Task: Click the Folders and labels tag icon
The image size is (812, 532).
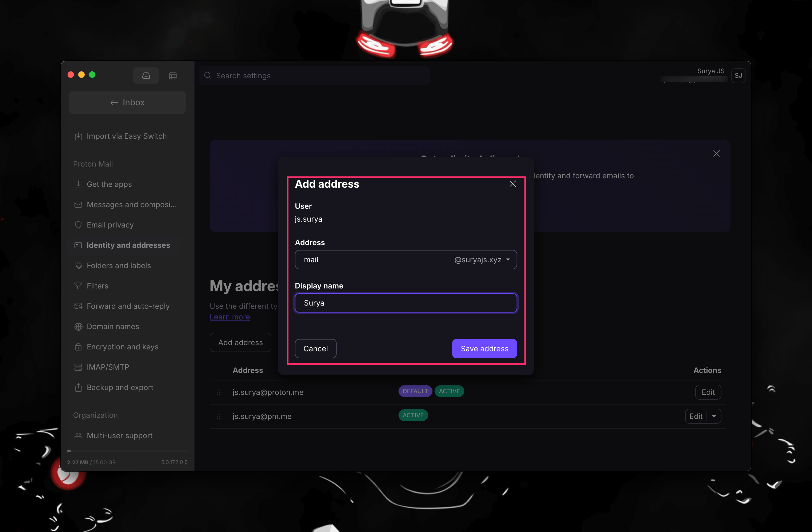Action: [x=79, y=265]
